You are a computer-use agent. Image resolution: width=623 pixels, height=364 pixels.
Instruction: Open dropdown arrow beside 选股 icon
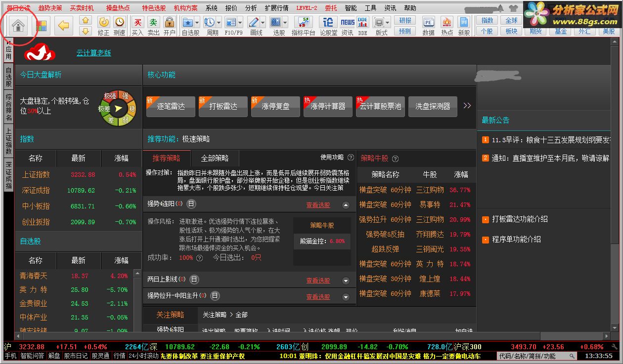click(285, 23)
